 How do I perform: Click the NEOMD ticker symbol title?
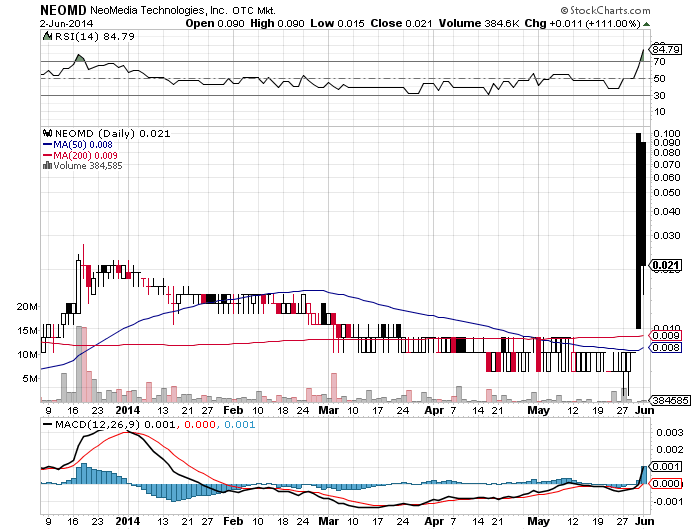click(63, 10)
